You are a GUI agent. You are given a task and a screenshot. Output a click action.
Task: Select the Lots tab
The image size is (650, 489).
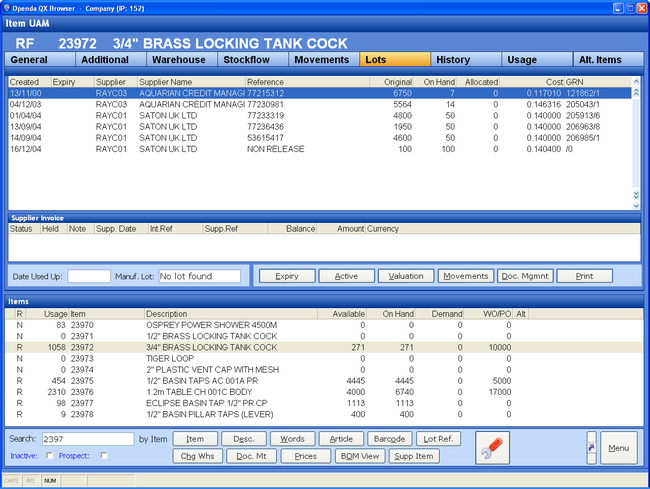click(x=395, y=60)
